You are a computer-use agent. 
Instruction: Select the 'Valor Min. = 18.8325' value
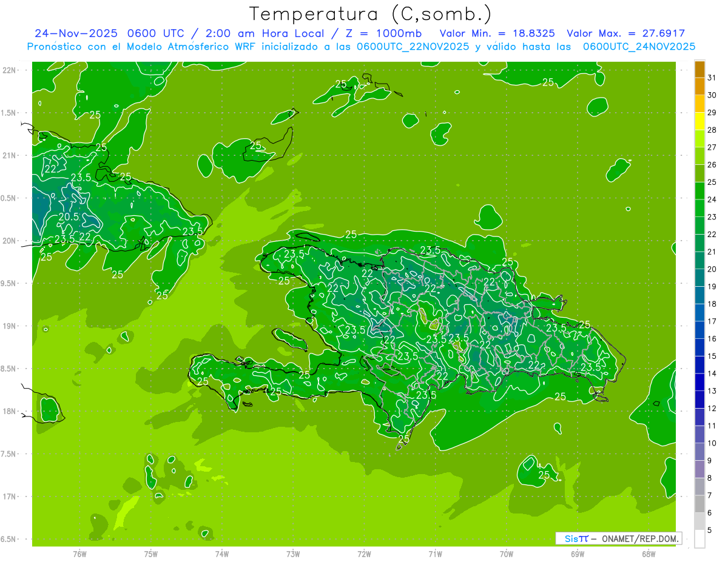[497, 33]
